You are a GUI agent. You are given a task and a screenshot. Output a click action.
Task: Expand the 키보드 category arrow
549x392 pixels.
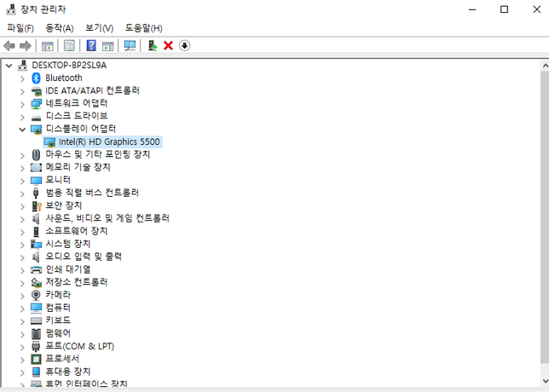pos(23,320)
